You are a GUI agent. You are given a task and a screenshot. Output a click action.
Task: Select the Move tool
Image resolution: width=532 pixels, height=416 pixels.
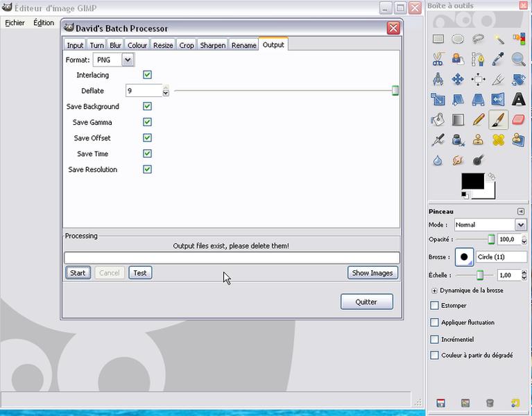(x=458, y=79)
